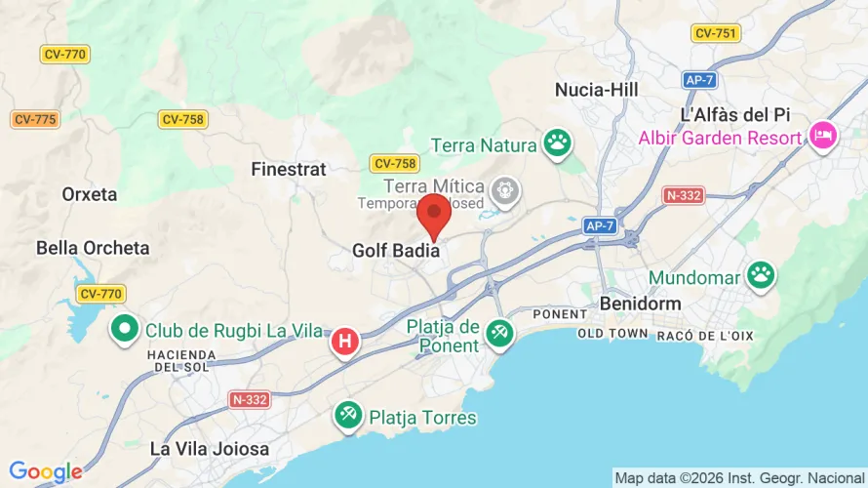The image size is (868, 488).
Task: Click the Golf Badia label
Action: tap(396, 251)
